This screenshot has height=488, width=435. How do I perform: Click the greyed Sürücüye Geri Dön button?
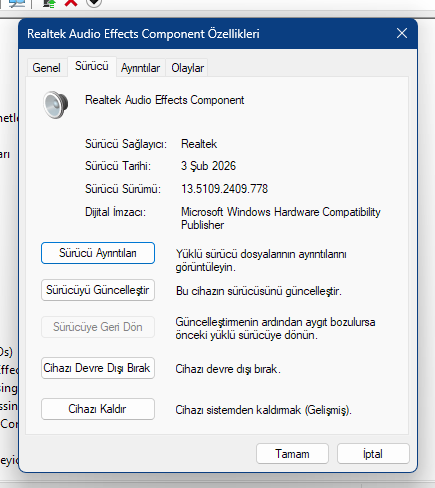(98, 327)
